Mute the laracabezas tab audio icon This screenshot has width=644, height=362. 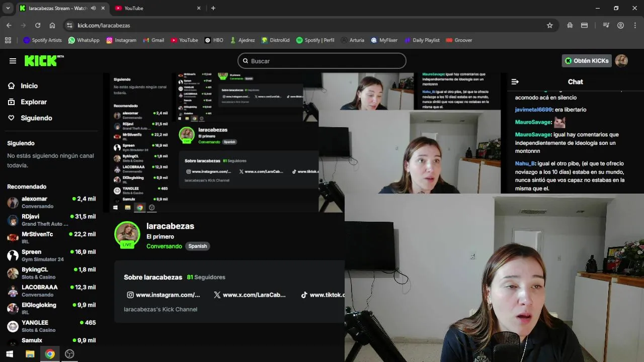click(93, 8)
